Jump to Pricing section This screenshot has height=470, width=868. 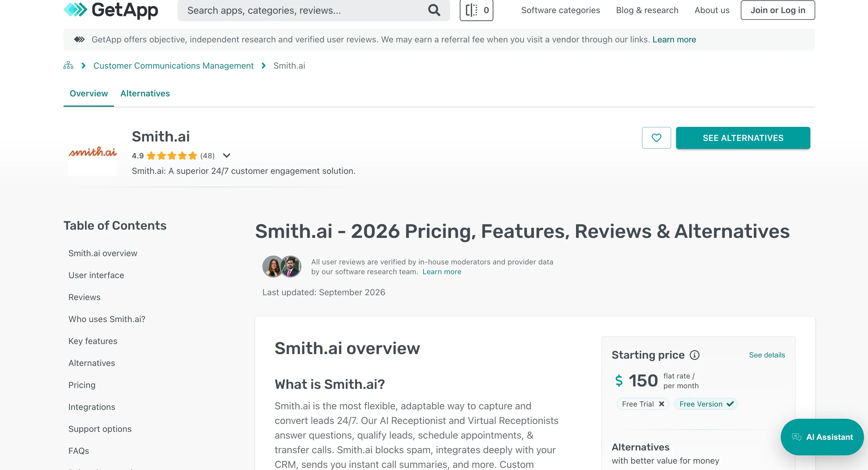point(82,385)
